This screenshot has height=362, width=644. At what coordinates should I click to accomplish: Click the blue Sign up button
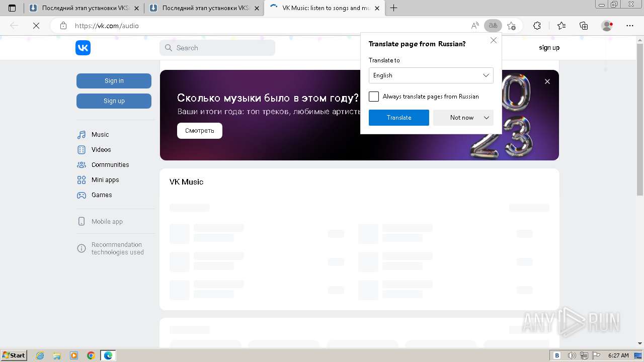tap(114, 101)
